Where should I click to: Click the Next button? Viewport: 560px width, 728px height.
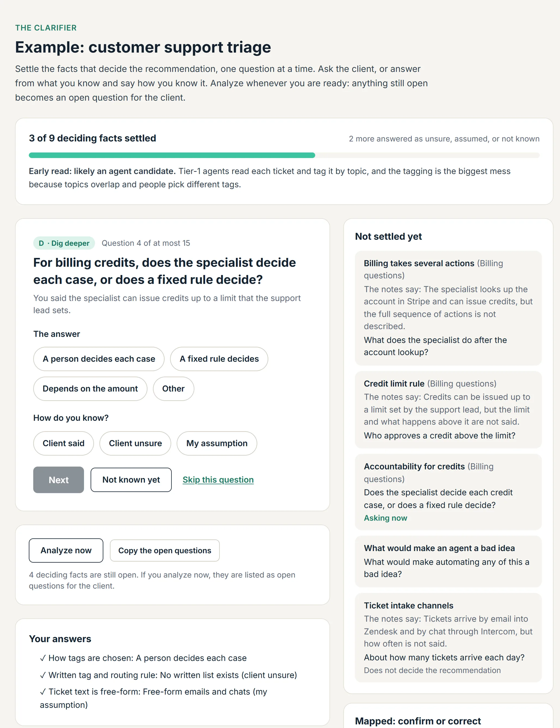59,480
